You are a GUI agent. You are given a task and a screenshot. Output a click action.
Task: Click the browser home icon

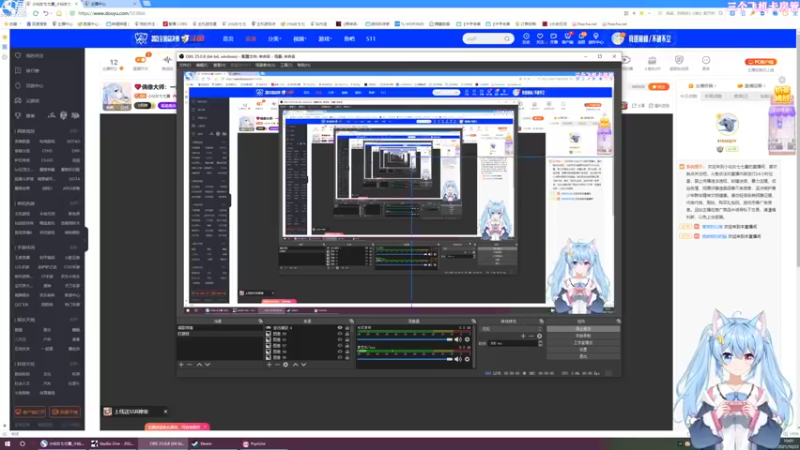tap(59, 13)
